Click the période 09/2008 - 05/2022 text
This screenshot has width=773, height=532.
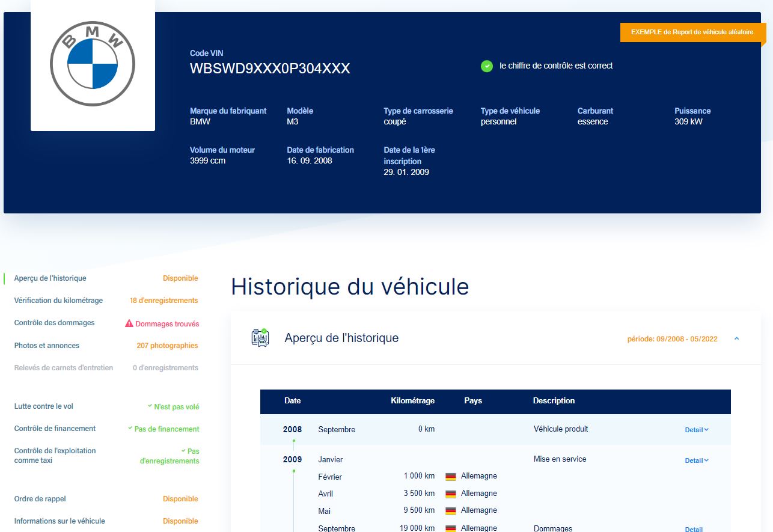pos(673,339)
